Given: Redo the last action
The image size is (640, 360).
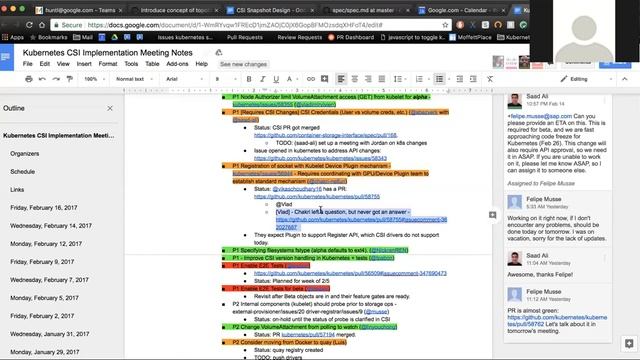Looking at the screenshot, I should 56,79.
